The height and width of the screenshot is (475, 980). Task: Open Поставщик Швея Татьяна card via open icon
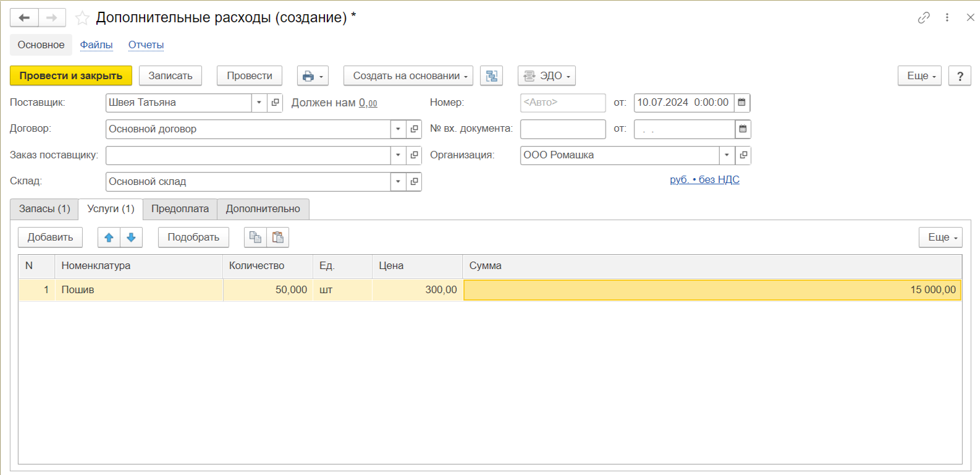tap(275, 103)
